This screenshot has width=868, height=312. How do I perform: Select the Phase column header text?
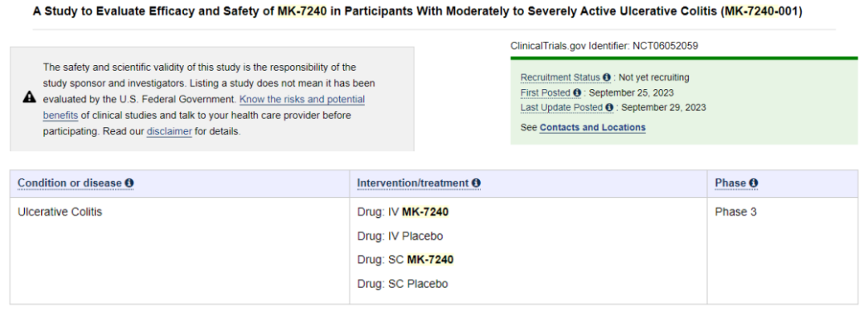pyautogui.click(x=731, y=183)
